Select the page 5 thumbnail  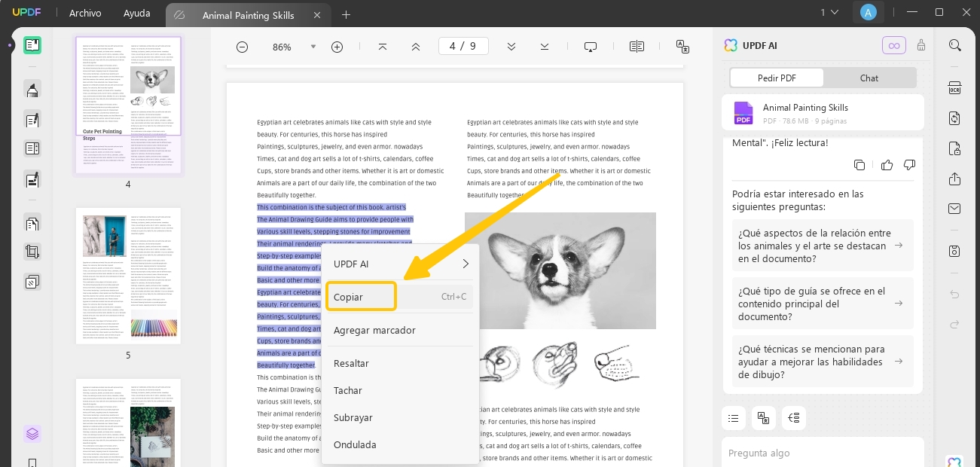[128, 276]
